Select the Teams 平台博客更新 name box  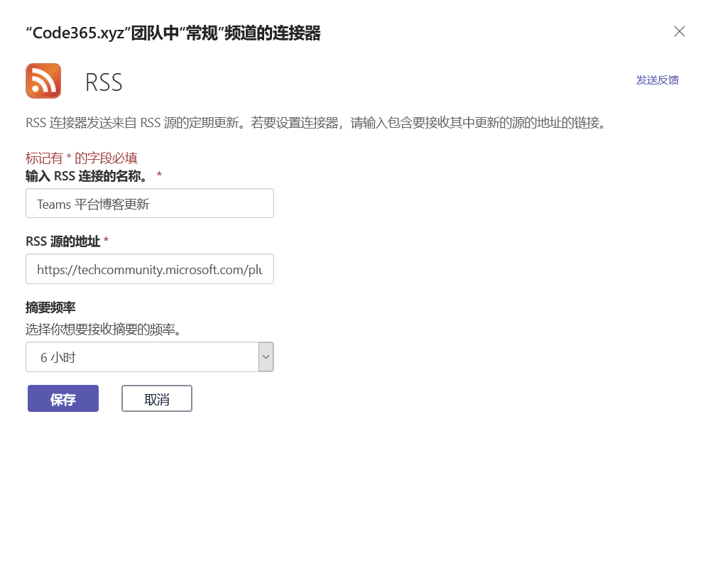tap(149, 203)
